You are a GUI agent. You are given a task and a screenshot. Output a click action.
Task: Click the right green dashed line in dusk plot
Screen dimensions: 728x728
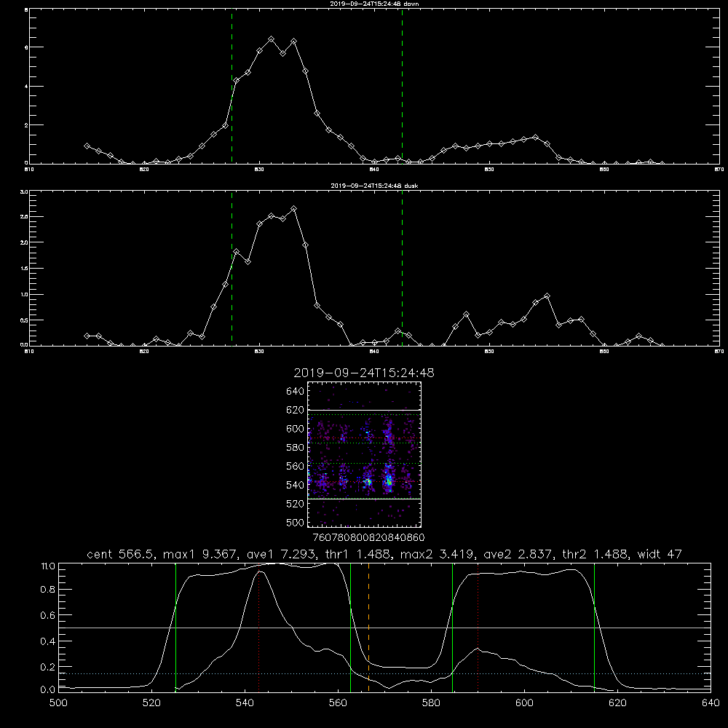(x=402, y=269)
